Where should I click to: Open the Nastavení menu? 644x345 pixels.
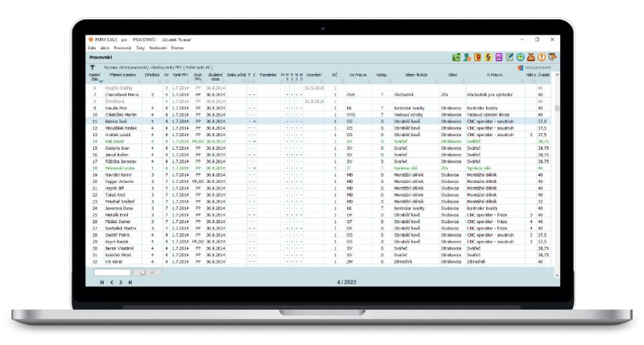[x=154, y=48]
